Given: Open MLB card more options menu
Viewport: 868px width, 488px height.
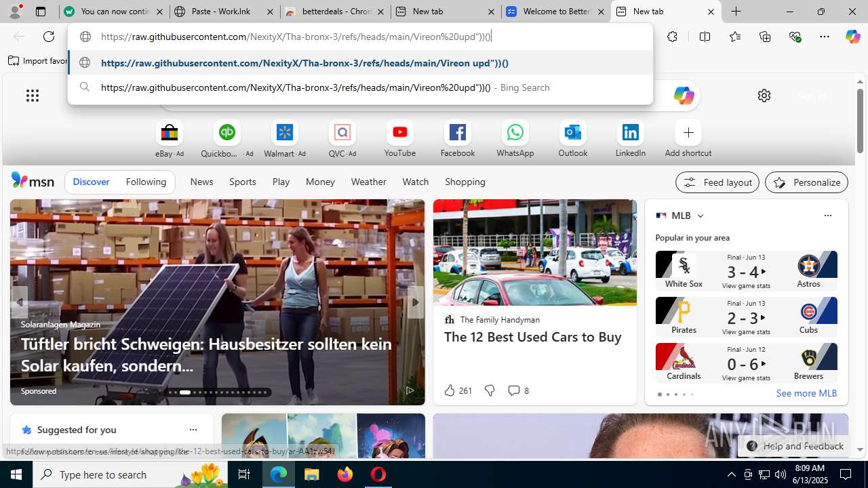Looking at the screenshot, I should point(827,216).
